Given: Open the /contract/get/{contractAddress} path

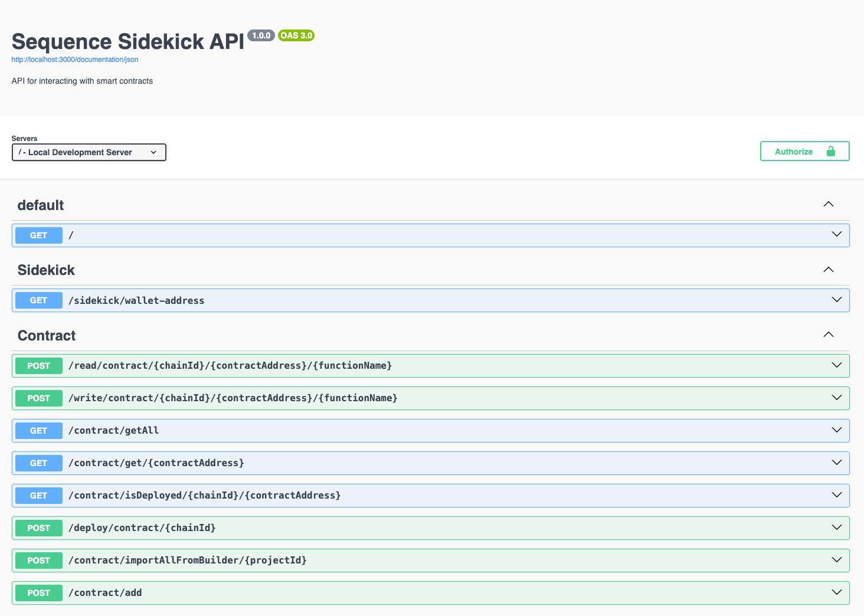Looking at the screenshot, I should (x=156, y=463).
